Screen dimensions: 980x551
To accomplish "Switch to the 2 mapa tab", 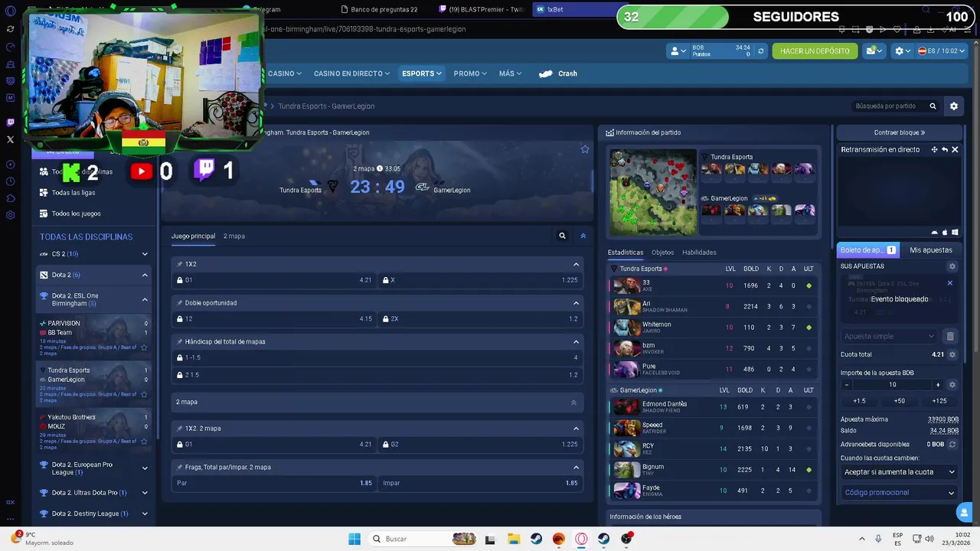I will coord(234,236).
